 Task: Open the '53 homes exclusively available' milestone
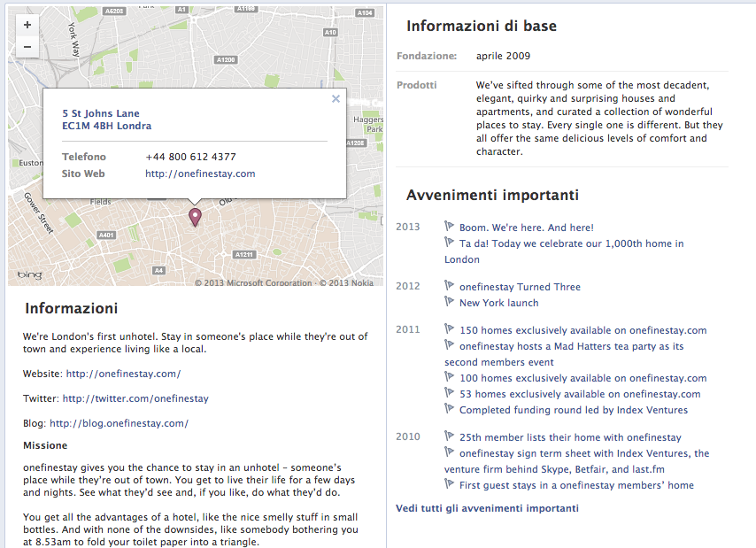coord(580,394)
